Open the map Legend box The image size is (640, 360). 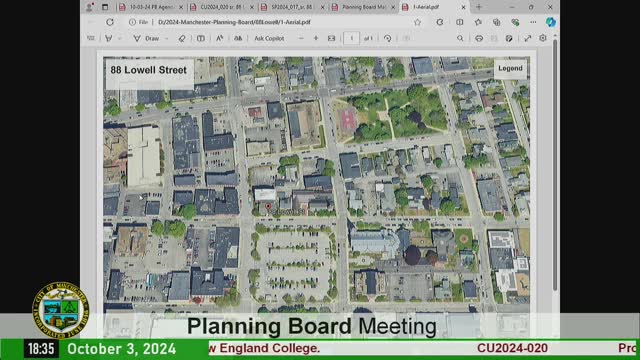(x=510, y=68)
